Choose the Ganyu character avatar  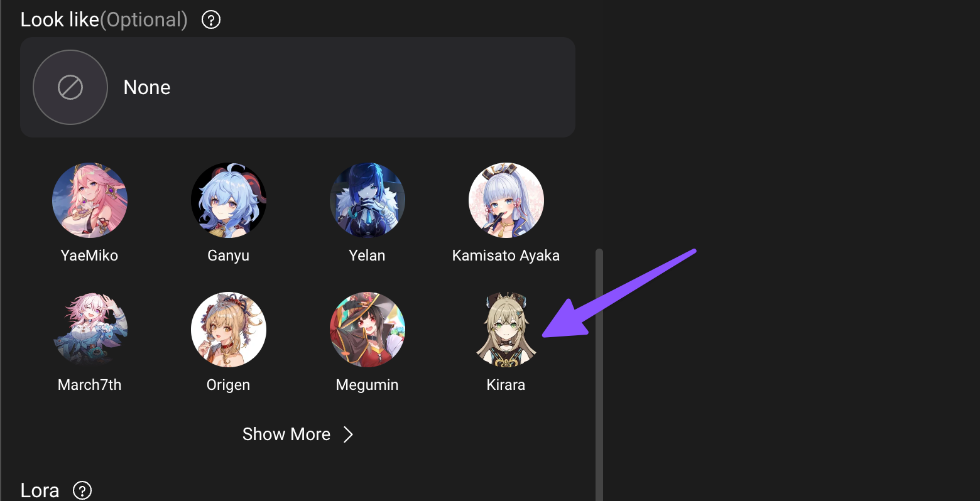(x=229, y=200)
